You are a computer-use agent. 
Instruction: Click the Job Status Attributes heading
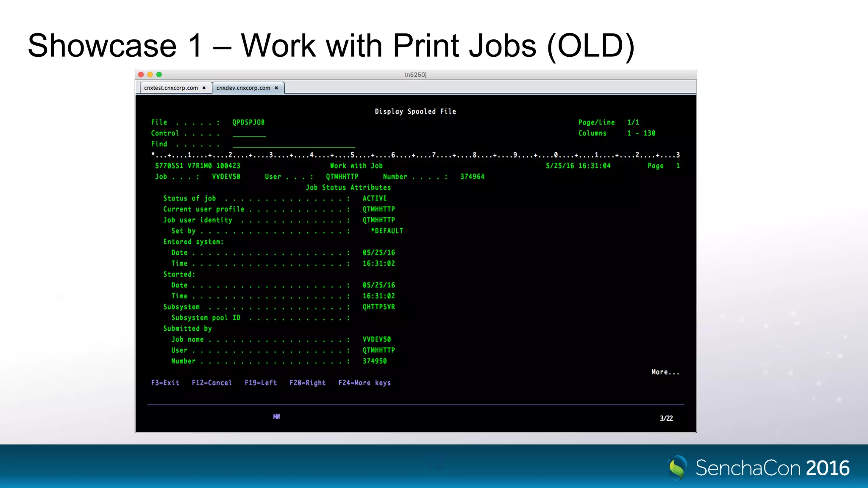348,187
